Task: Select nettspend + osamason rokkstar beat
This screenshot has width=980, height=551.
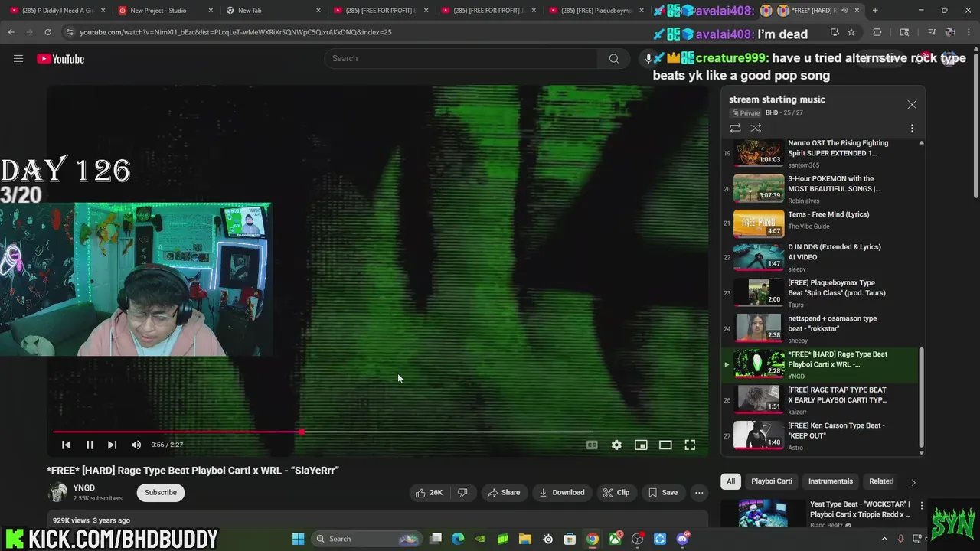Action: pos(819,328)
